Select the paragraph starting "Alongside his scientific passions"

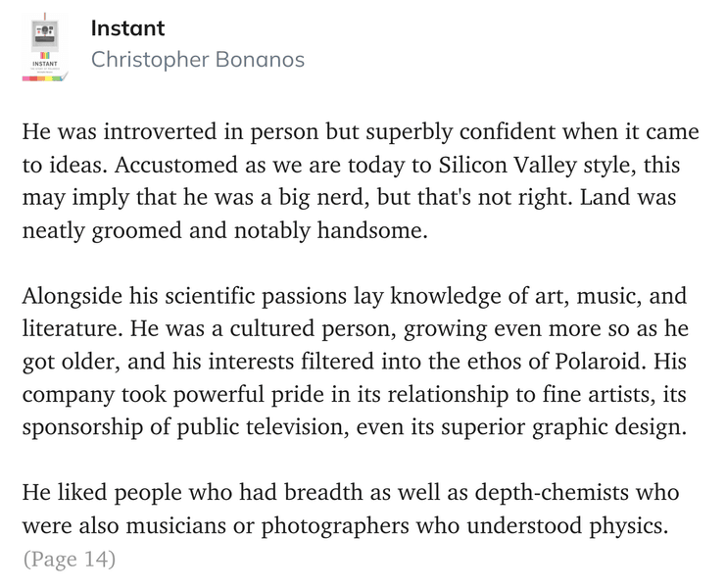tap(355, 362)
